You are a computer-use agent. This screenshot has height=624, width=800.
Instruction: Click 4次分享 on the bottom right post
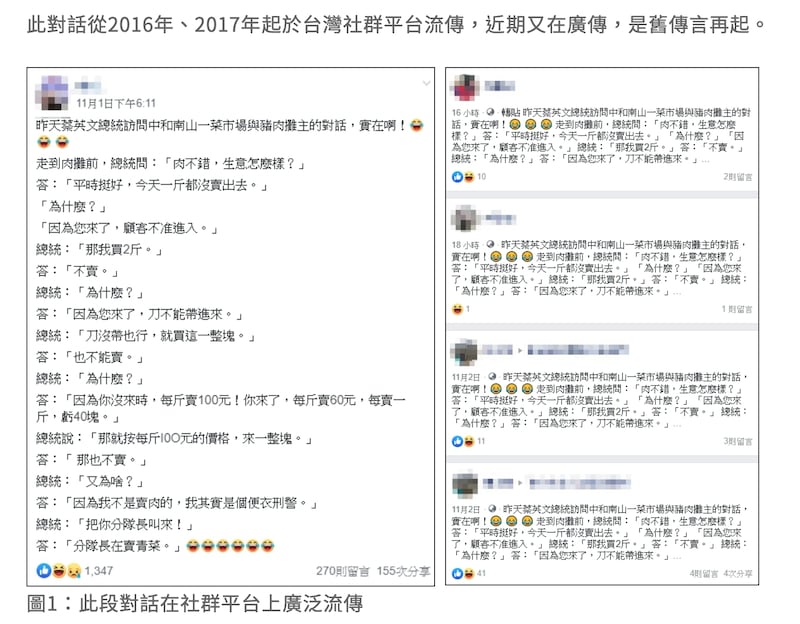coord(739,573)
